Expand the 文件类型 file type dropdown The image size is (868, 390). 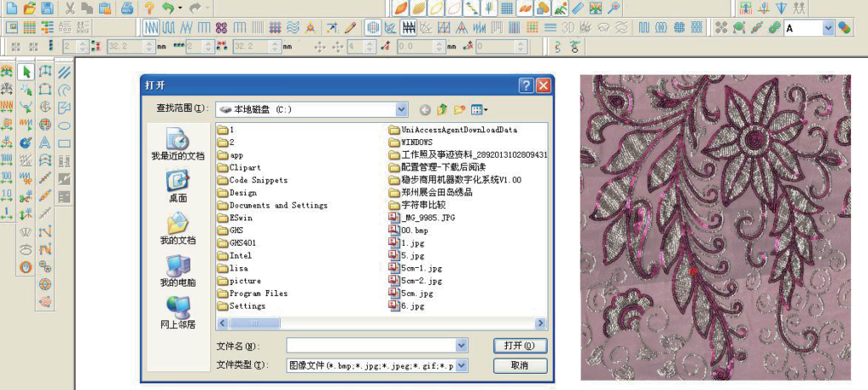pyautogui.click(x=462, y=365)
